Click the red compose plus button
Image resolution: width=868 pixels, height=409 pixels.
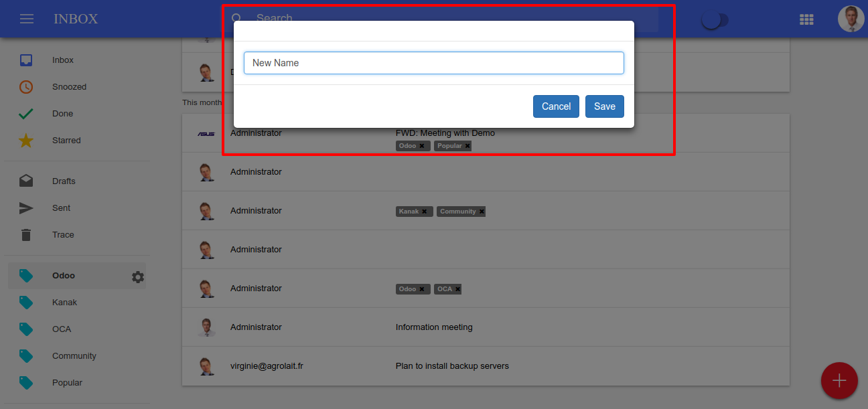[x=839, y=380]
